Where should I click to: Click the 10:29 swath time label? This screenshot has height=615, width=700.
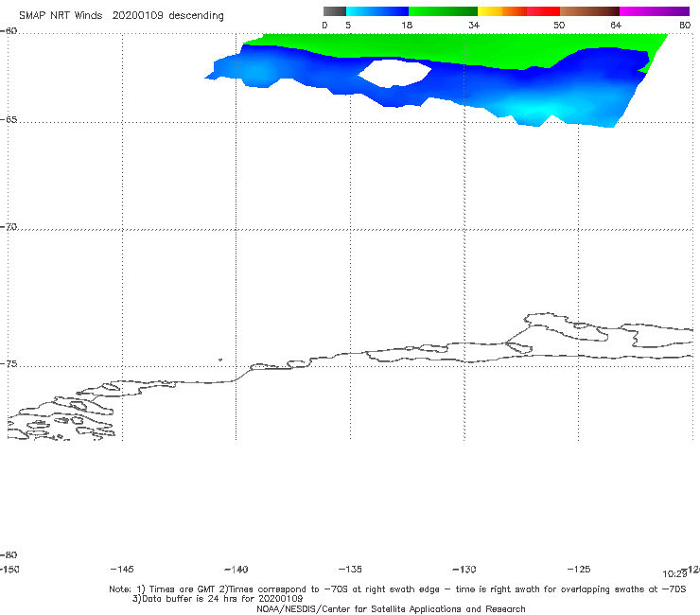coord(674,574)
